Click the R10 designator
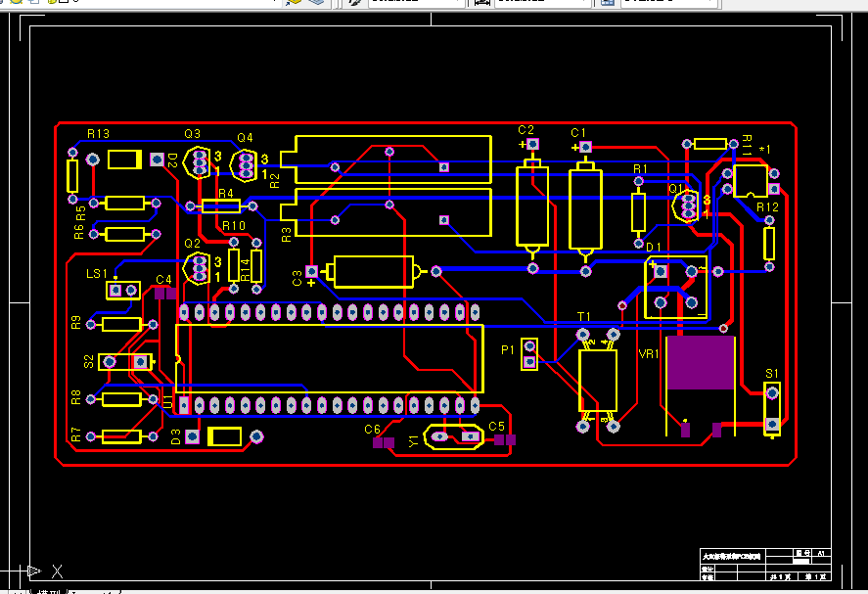Screen dimensions: 868x594 [x=234, y=226]
